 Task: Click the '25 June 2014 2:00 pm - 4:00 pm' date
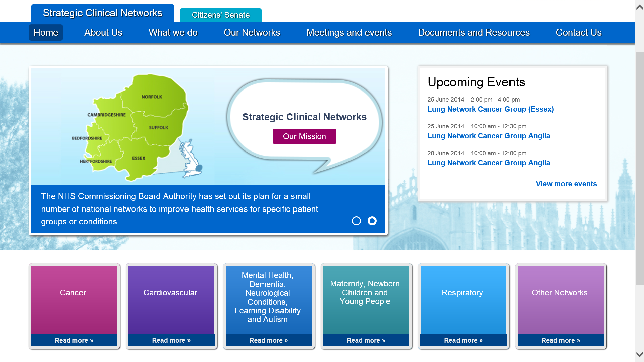tap(474, 100)
